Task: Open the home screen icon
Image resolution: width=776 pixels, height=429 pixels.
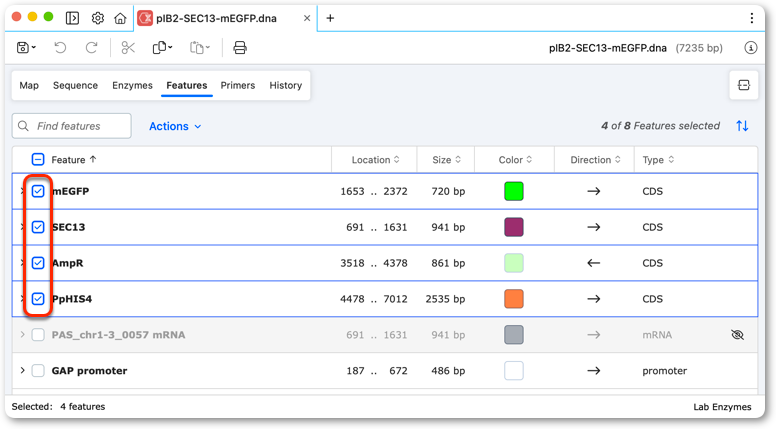Action: [x=120, y=18]
